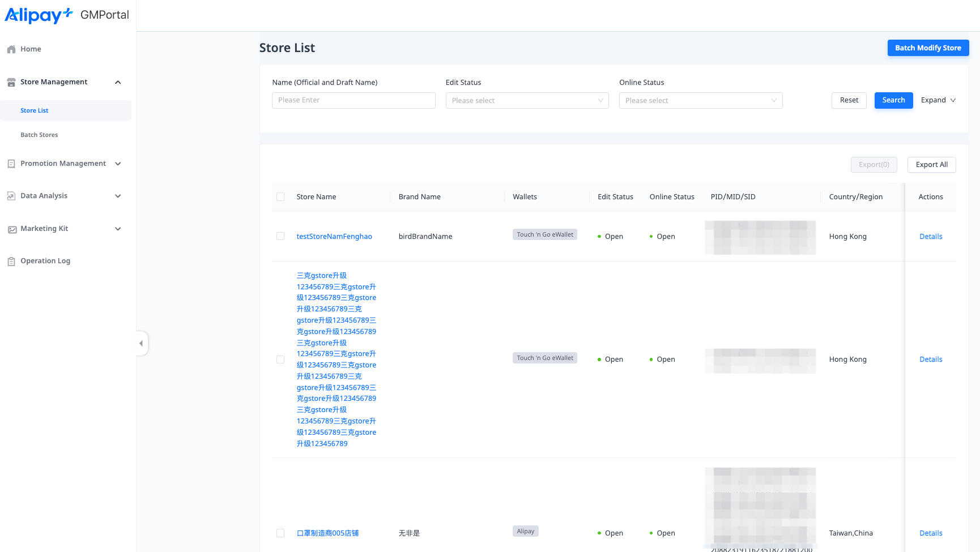Viewport: 980px width, 552px height.
Task: Check the testStoreNamFenghao row checkbox
Action: pos(280,236)
